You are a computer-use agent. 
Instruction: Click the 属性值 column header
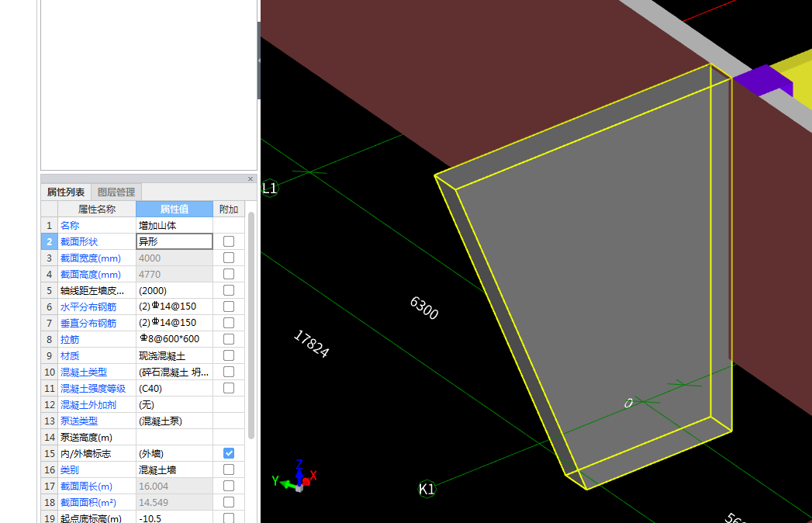(x=174, y=209)
